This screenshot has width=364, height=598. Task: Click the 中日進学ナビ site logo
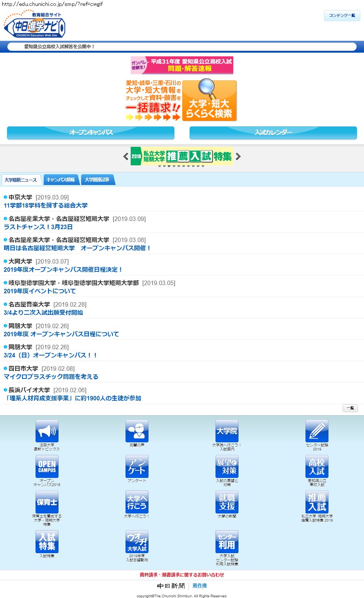tap(34, 24)
